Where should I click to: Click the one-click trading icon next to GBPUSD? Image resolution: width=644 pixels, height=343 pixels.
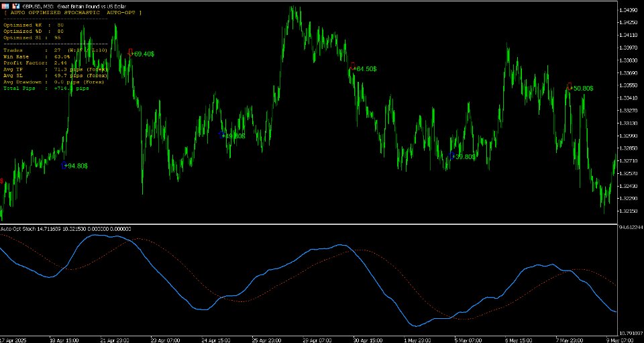click(16, 7)
